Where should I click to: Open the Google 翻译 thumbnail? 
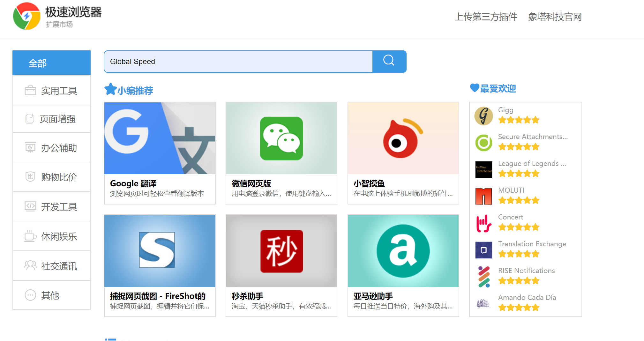click(160, 138)
